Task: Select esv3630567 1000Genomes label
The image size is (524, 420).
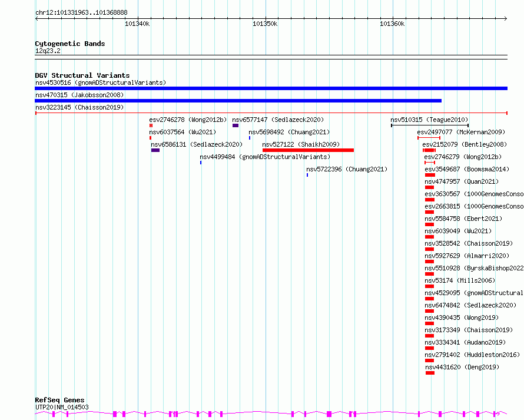Action: pyautogui.click(x=474, y=194)
